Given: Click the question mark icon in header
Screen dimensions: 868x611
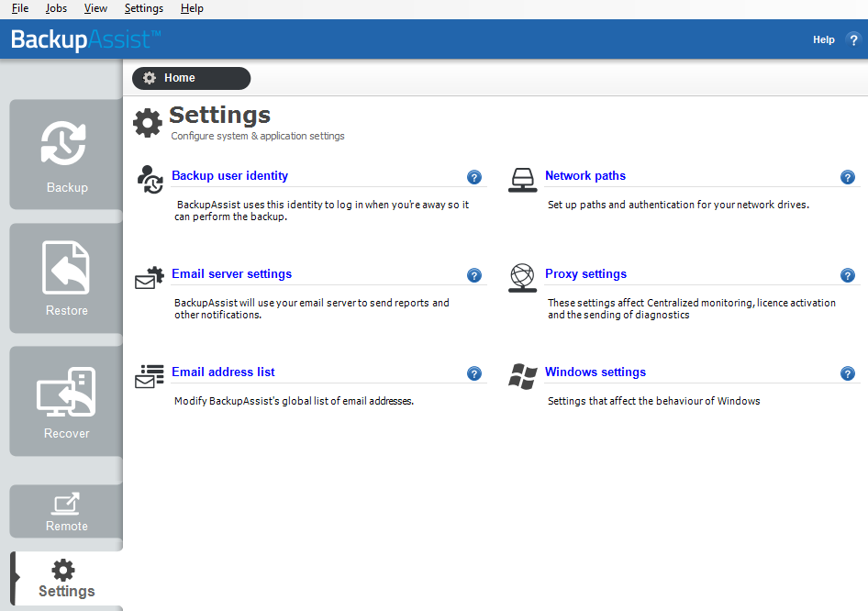Looking at the screenshot, I should pyautogui.click(x=853, y=39).
